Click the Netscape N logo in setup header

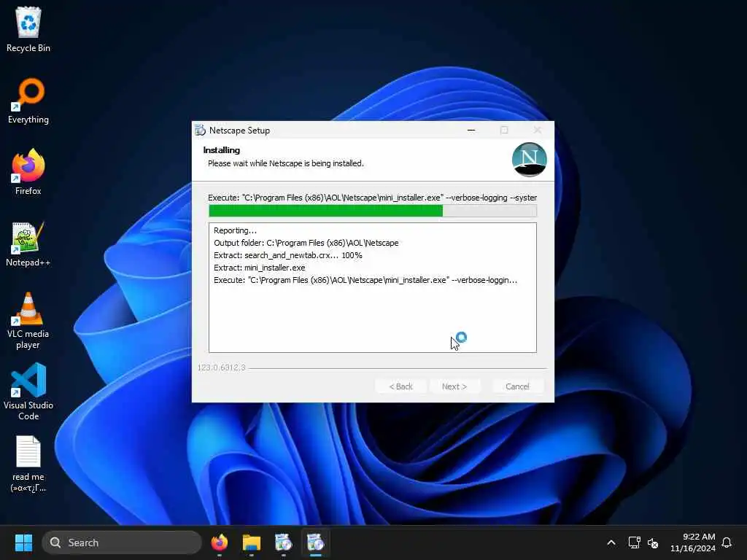[529, 160]
